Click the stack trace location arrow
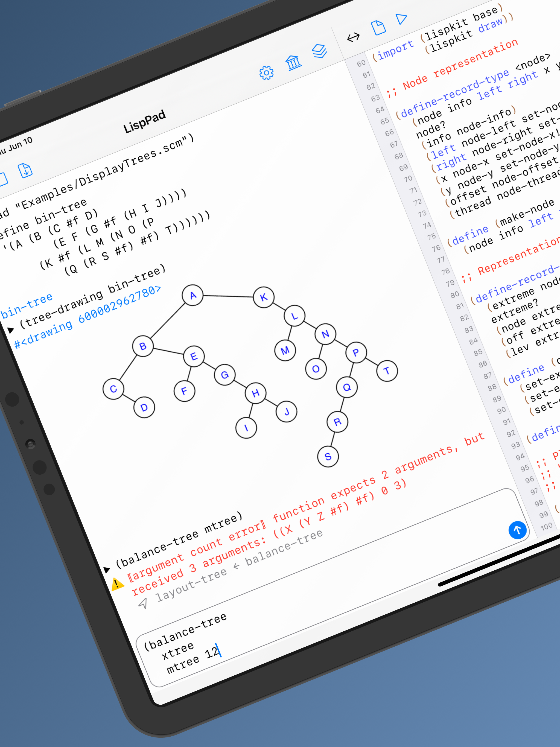The height and width of the screenshot is (747, 560). pyautogui.click(x=143, y=603)
